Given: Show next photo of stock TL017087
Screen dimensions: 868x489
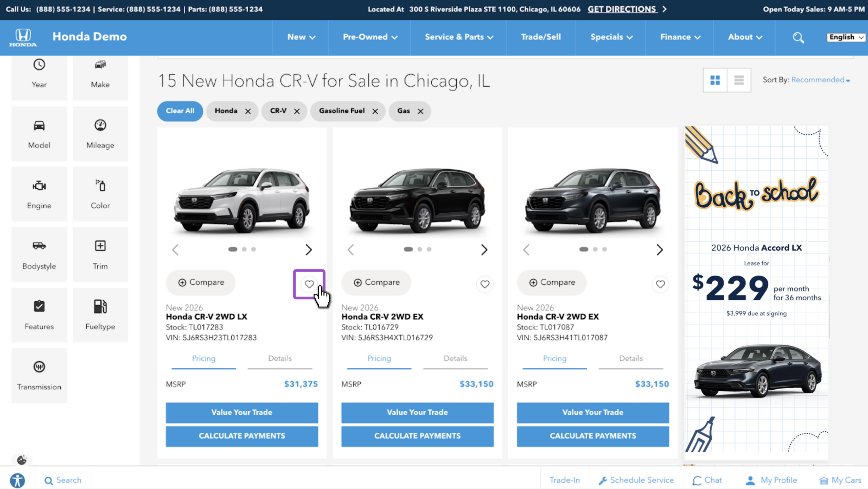Looking at the screenshot, I should click(x=659, y=250).
